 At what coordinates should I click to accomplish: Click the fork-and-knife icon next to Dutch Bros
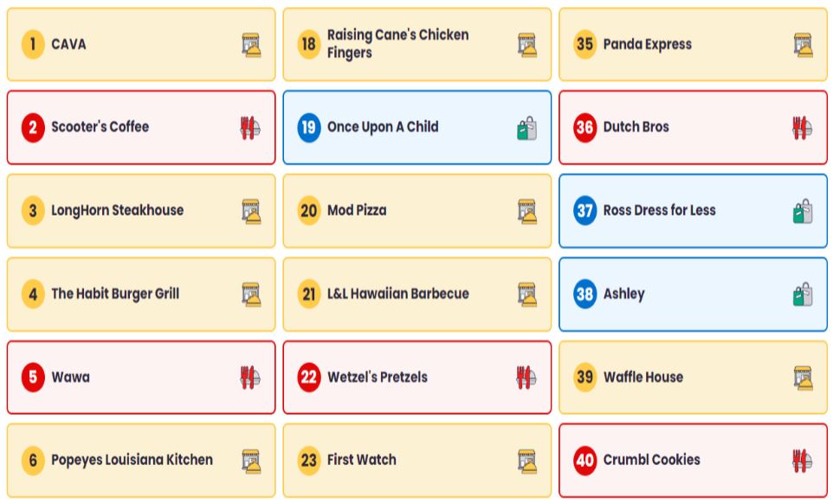pos(802,128)
